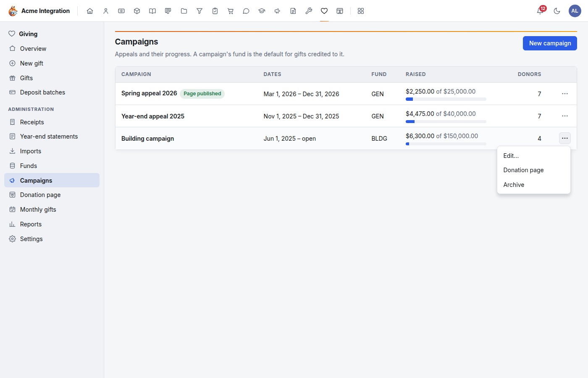The image size is (588, 378).
Task: Open Year-end statements in the sidebar
Action: [52, 136]
